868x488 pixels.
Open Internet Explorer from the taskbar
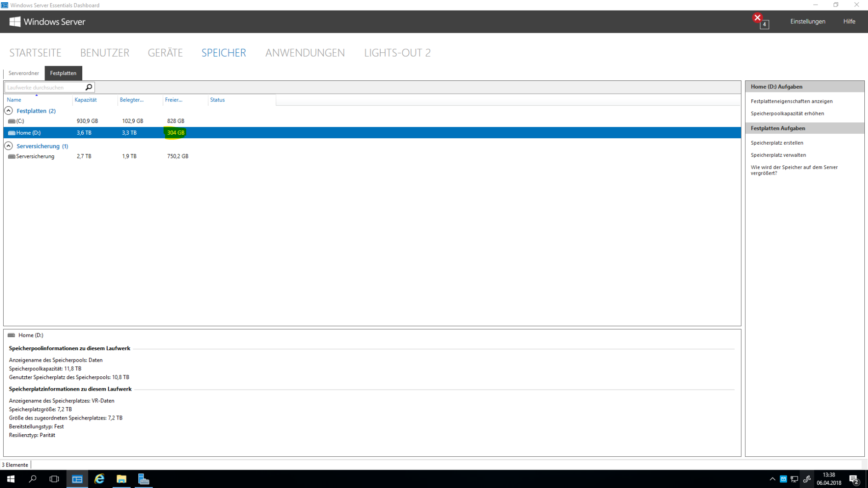[99, 479]
